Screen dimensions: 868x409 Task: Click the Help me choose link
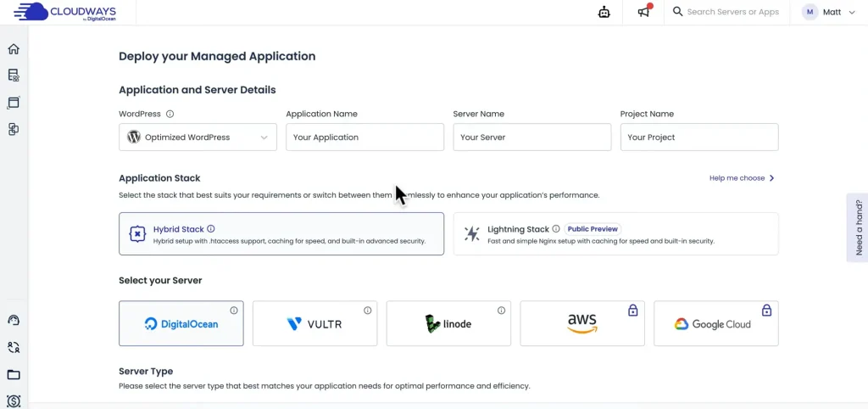pyautogui.click(x=742, y=178)
